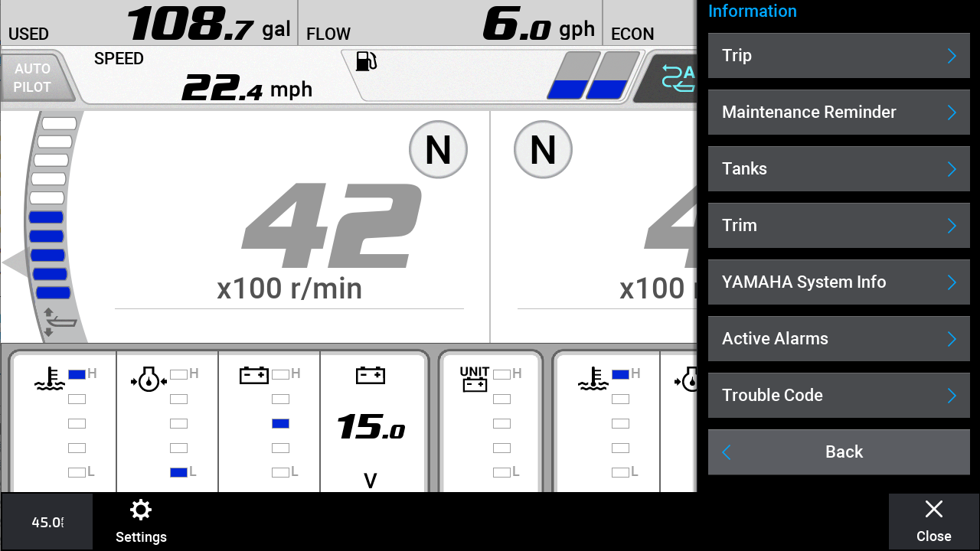Click the right fuel tank level bar
The width and height of the screenshot is (980, 551).
[612, 76]
